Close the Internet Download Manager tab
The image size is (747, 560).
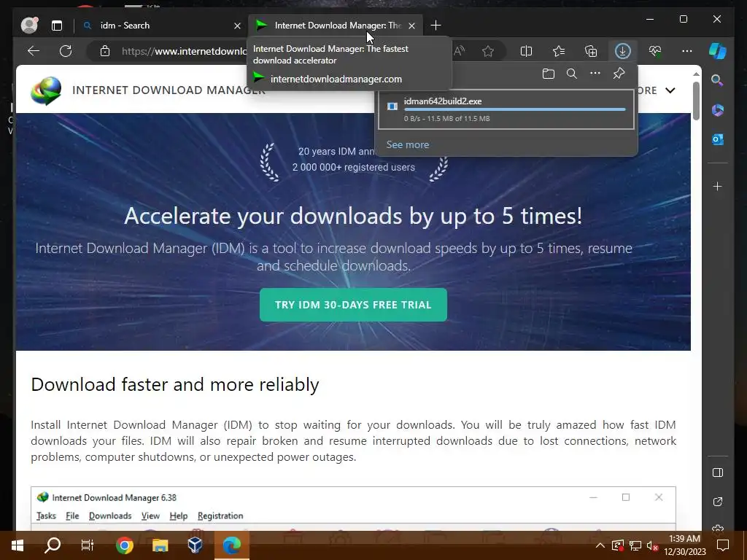pos(411,26)
